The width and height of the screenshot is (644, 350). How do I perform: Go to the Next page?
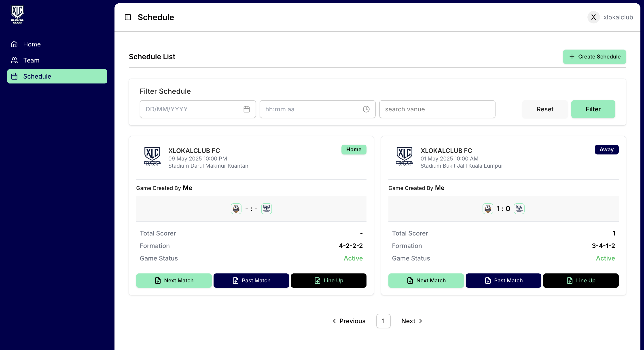point(411,321)
